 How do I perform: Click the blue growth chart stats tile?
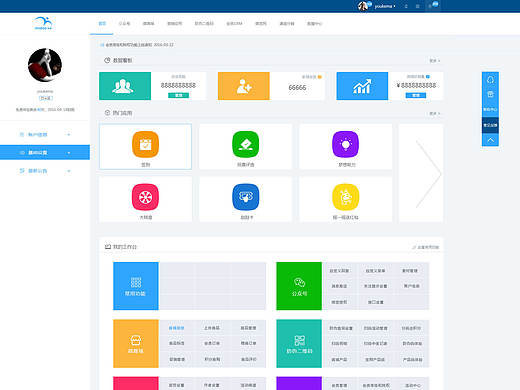pos(362,86)
